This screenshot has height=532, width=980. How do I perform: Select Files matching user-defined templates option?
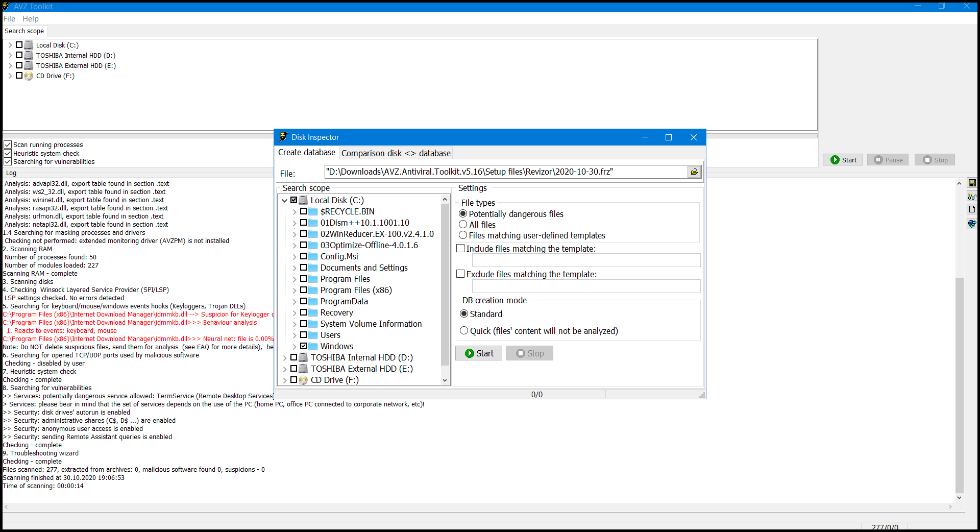coord(463,235)
